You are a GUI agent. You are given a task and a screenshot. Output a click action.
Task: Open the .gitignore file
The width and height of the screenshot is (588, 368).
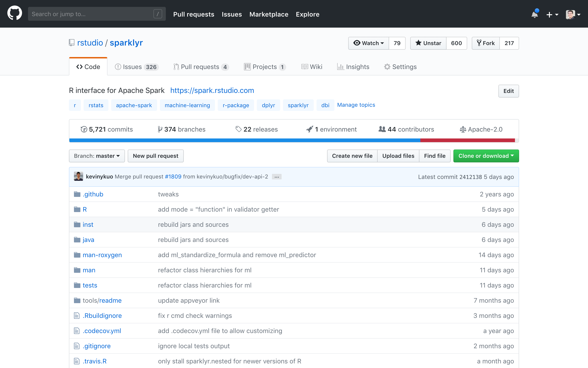[x=96, y=346]
